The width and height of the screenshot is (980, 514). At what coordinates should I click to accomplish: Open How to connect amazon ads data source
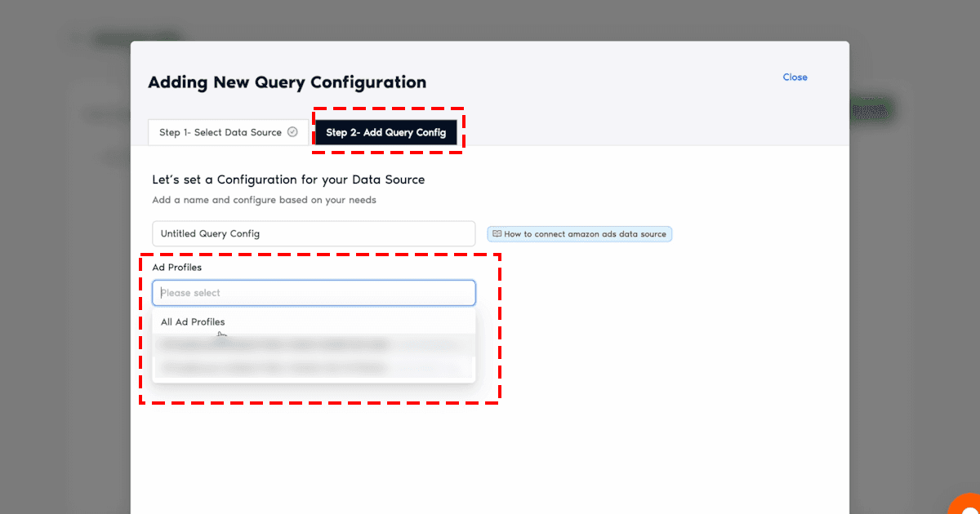(584, 234)
